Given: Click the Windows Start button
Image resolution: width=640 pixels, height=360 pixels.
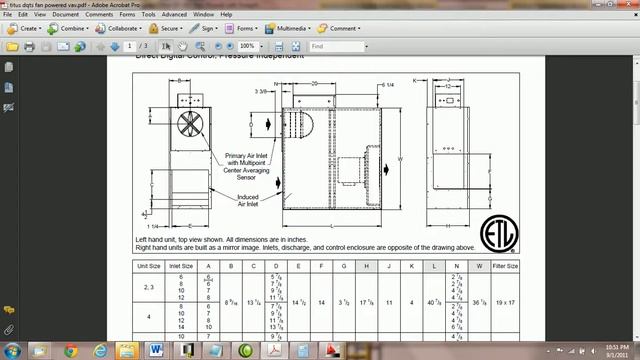Looking at the screenshot, I should point(12,351).
